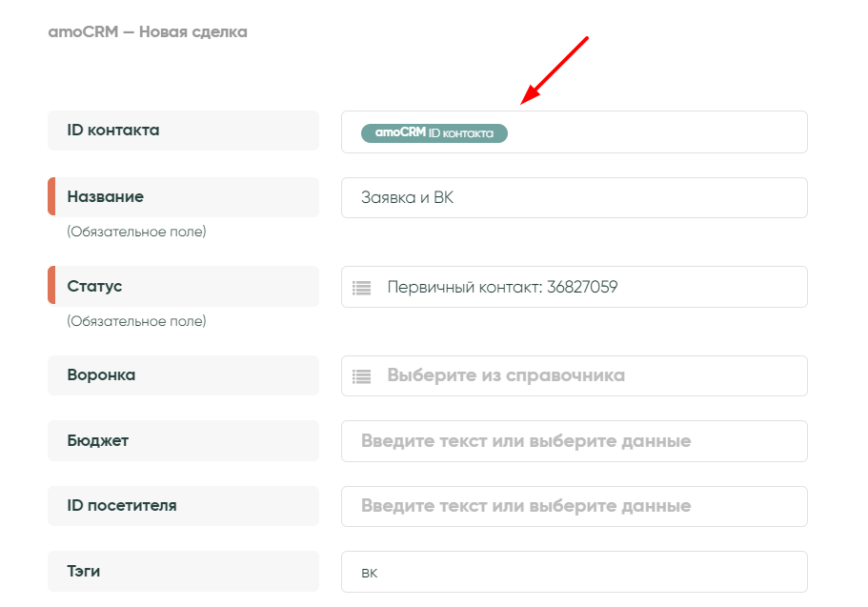Select the 'Статус' field label
Screen dimensions: 868x607
point(94,286)
